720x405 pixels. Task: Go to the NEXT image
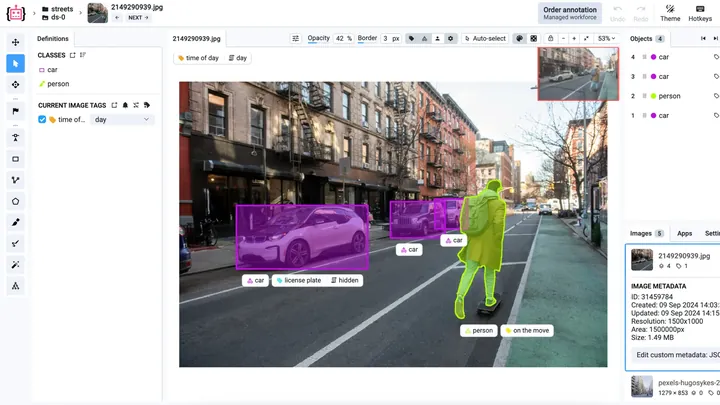click(x=138, y=17)
